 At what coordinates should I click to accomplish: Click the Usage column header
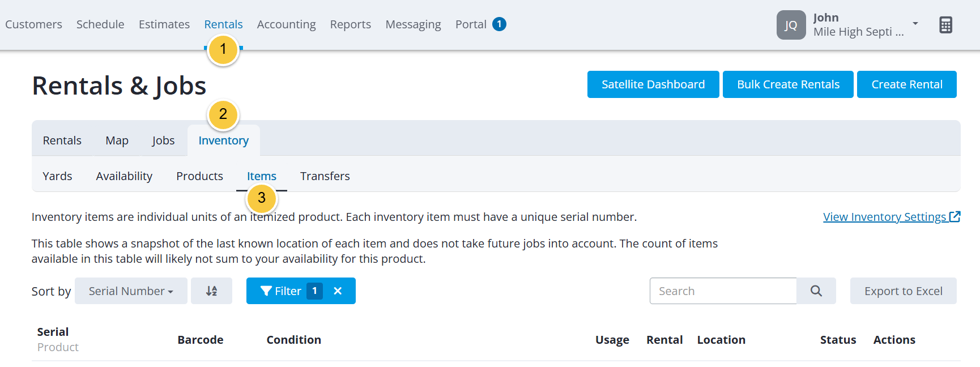coord(612,340)
